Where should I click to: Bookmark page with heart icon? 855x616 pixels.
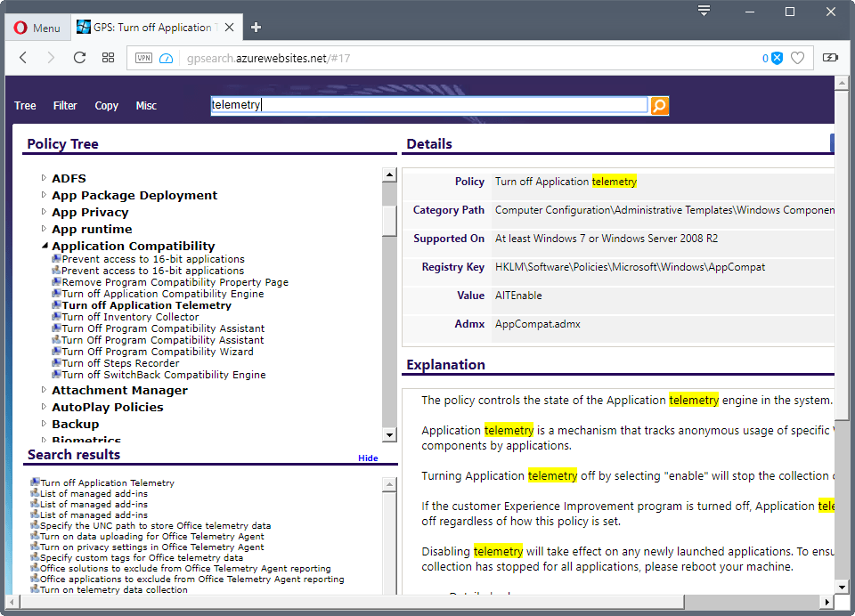tap(797, 58)
